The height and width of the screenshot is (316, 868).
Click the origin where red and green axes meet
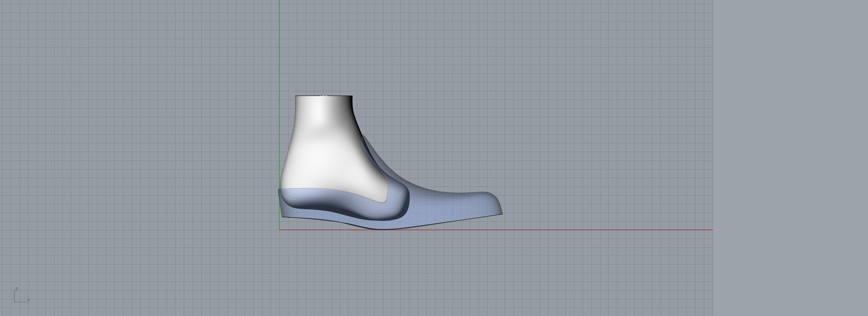[x=280, y=229]
